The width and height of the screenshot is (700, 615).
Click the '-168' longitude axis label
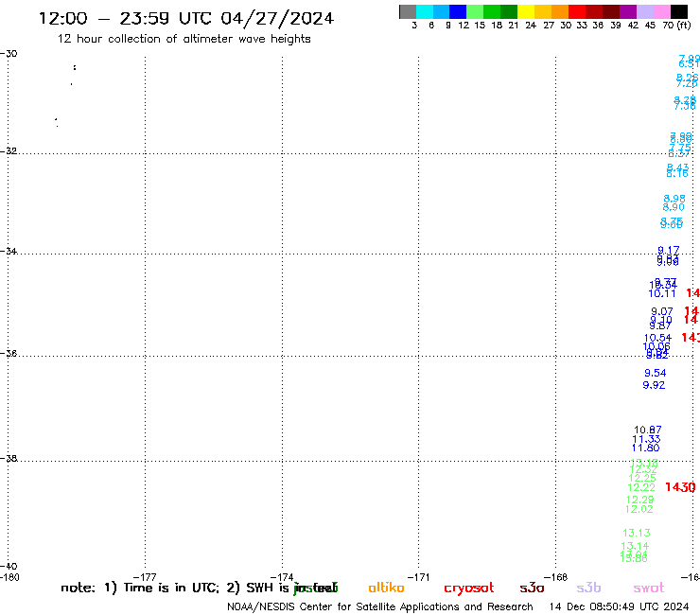click(555, 577)
